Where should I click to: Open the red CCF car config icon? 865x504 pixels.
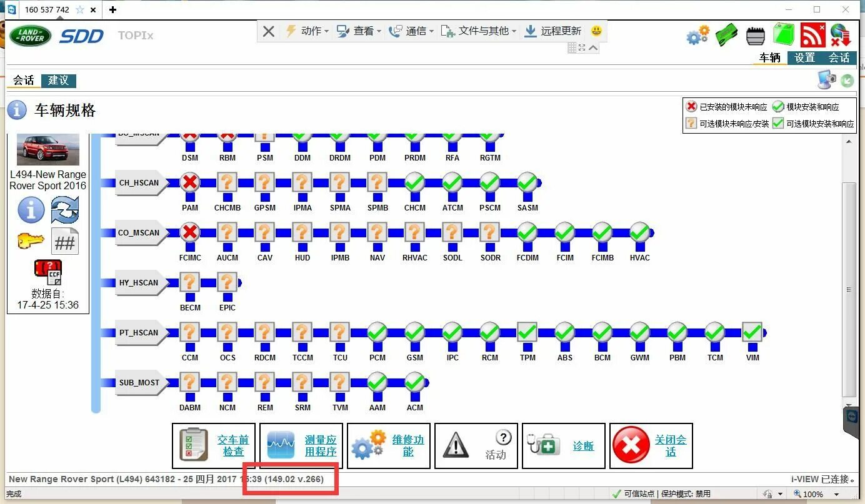point(47,273)
